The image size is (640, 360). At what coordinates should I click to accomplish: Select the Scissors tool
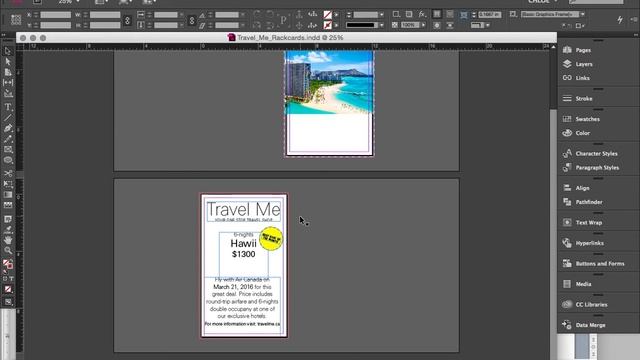(x=8, y=173)
